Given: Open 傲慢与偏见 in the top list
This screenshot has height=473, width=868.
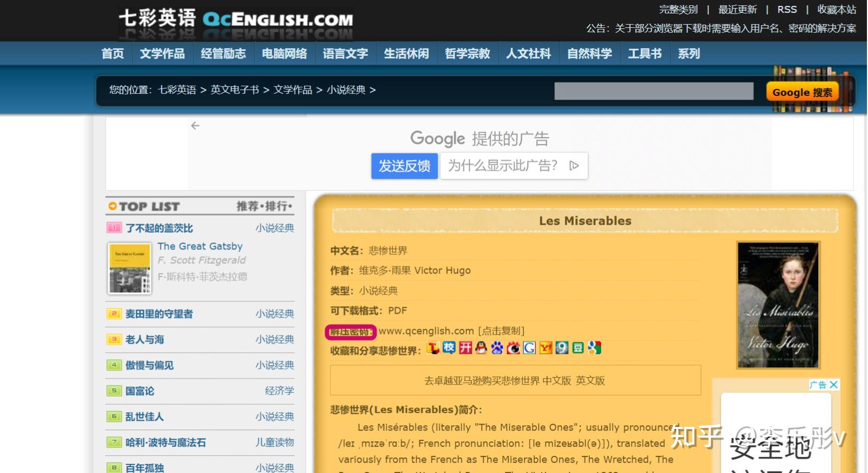Looking at the screenshot, I should [x=149, y=365].
